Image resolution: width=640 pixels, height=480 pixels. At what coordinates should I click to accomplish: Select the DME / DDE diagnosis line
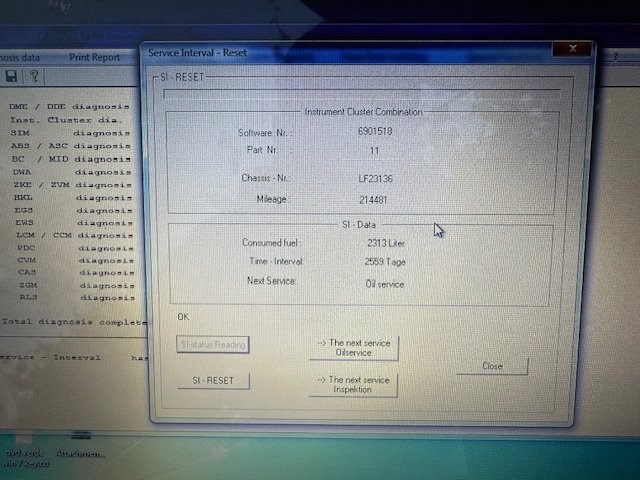click(x=70, y=105)
